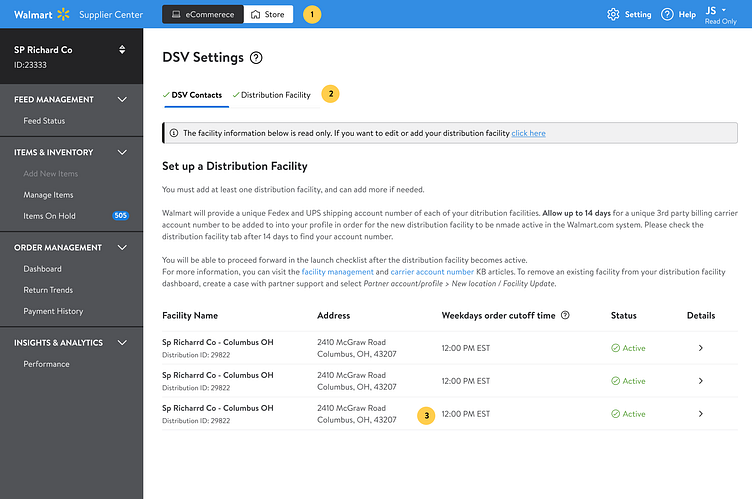Click the help icon beside DSV Settings
Viewport: 752px width, 499px height.
[256, 58]
